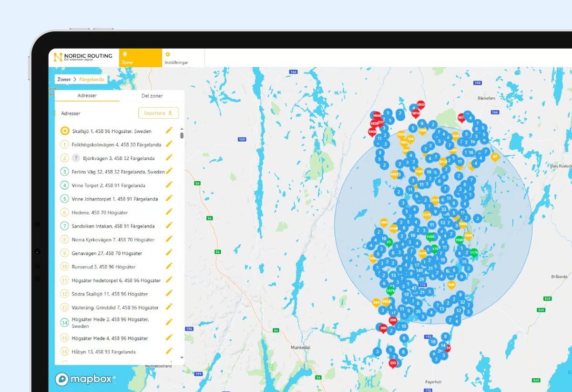Switch to the Del zoner panel tab
The width and height of the screenshot is (572, 392).
pos(152,96)
